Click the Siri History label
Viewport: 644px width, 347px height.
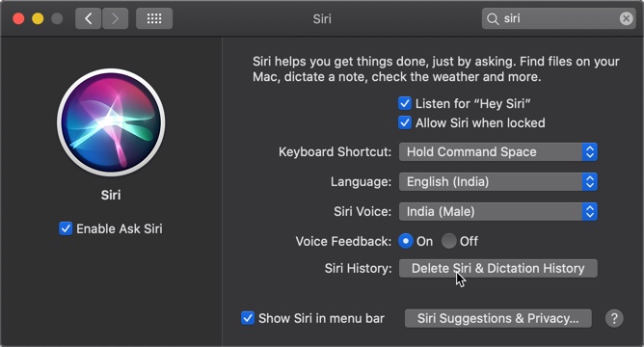click(x=358, y=268)
